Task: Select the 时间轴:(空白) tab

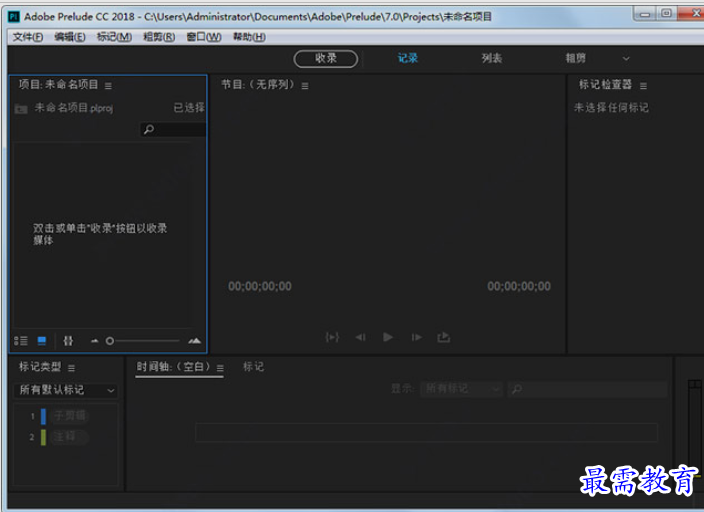Action: [173, 367]
